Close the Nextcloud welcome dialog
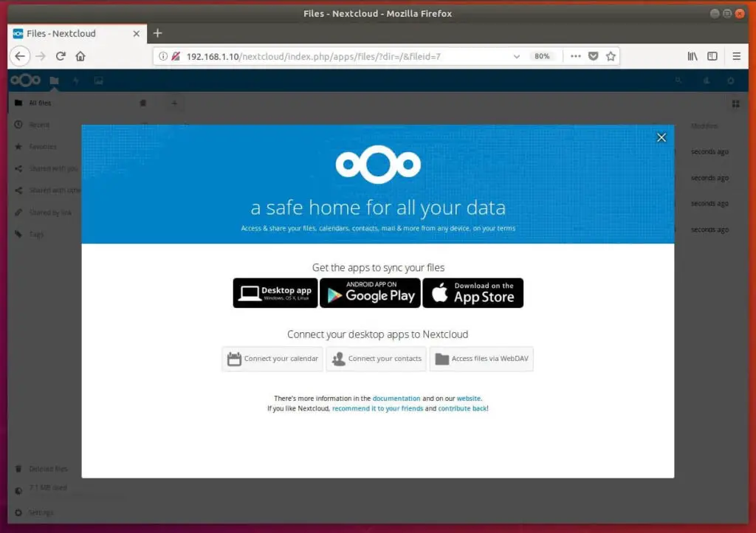 pos(661,137)
